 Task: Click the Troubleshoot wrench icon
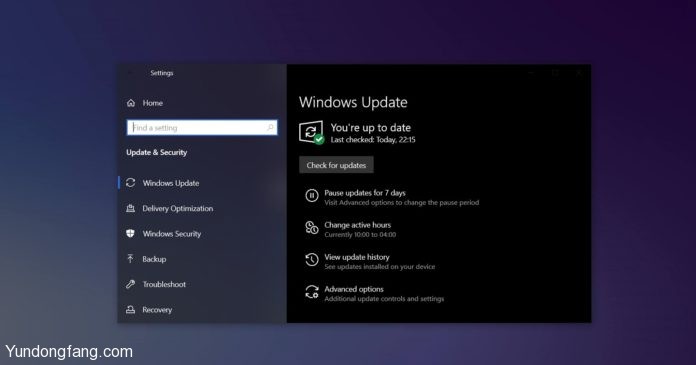[130, 284]
